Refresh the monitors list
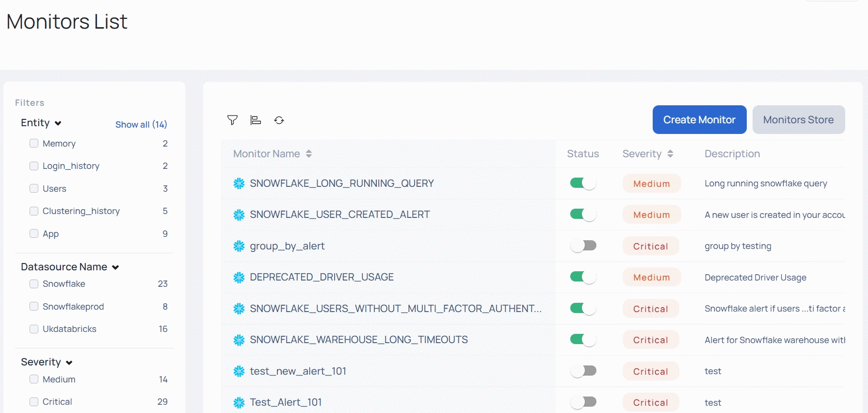Screen dimensions: 868x413 [x=279, y=120]
